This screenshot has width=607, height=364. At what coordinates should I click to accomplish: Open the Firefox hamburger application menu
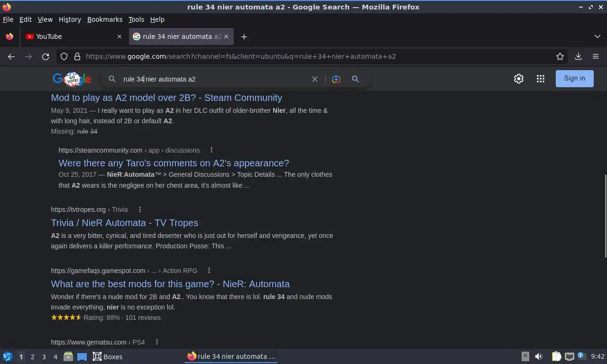click(x=596, y=56)
